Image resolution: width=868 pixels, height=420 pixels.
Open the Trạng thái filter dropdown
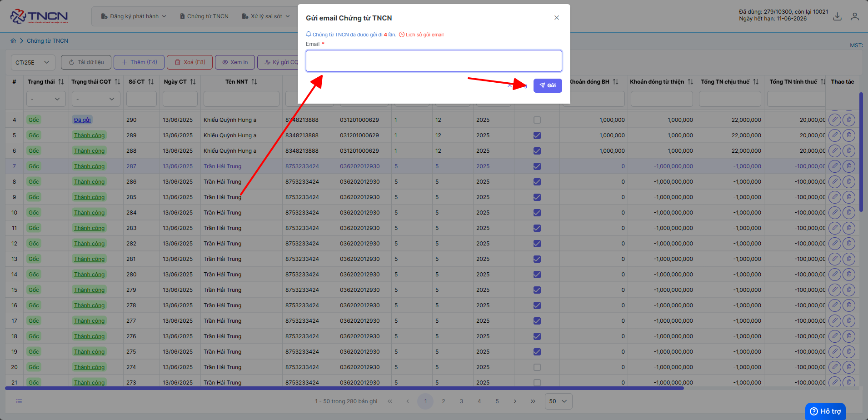pos(46,99)
